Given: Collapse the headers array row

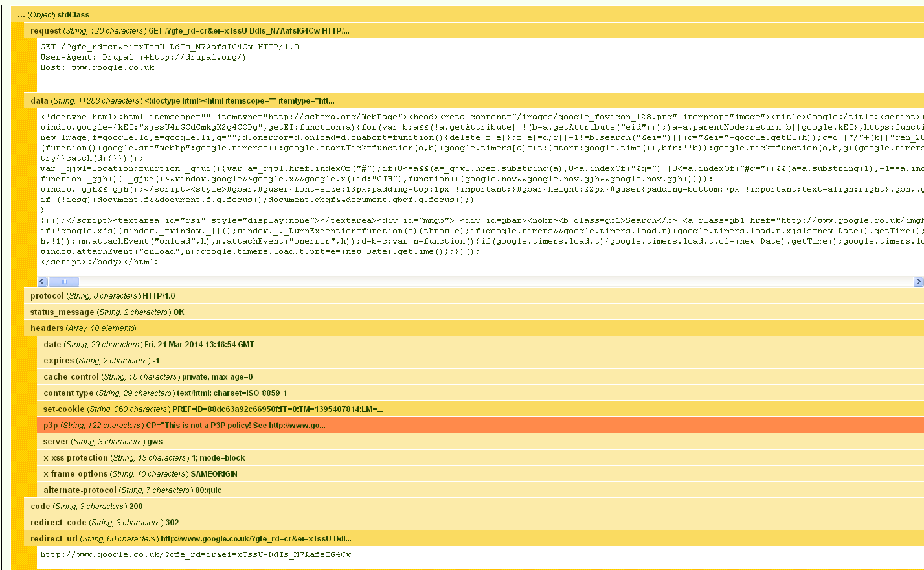Looking at the screenshot, I should click(474, 328).
